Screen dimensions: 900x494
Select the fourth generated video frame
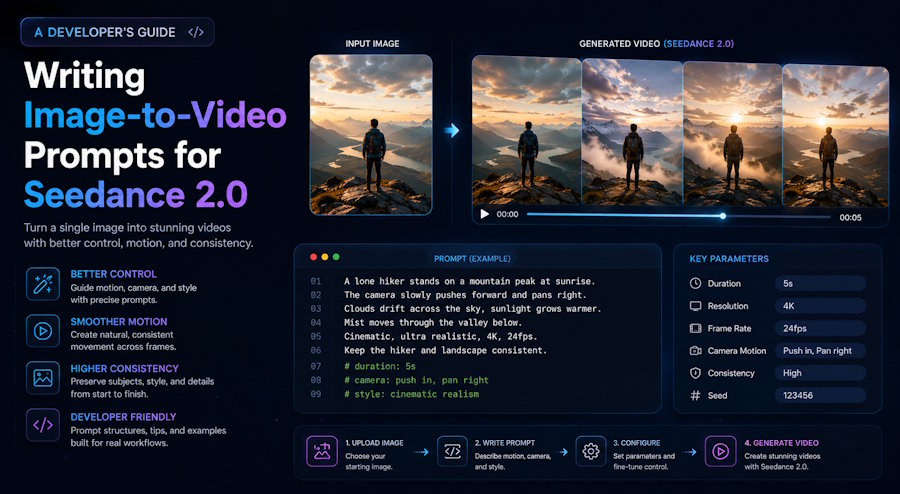(x=835, y=136)
